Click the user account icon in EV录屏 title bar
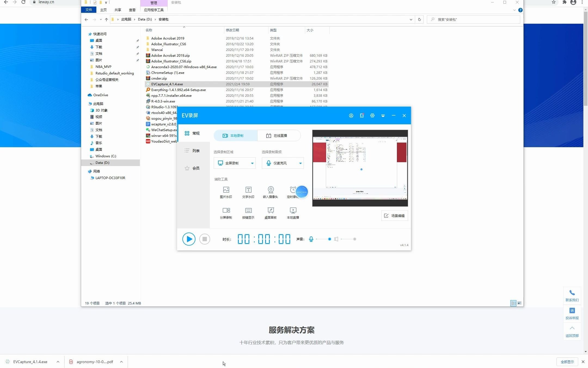The width and height of the screenshot is (588, 368). coord(351,116)
